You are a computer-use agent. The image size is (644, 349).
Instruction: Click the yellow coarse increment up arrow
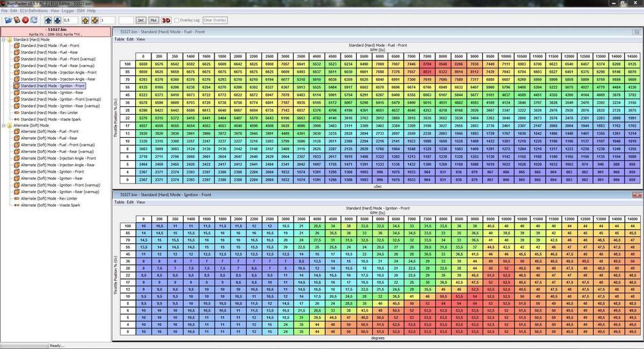coord(86,20)
